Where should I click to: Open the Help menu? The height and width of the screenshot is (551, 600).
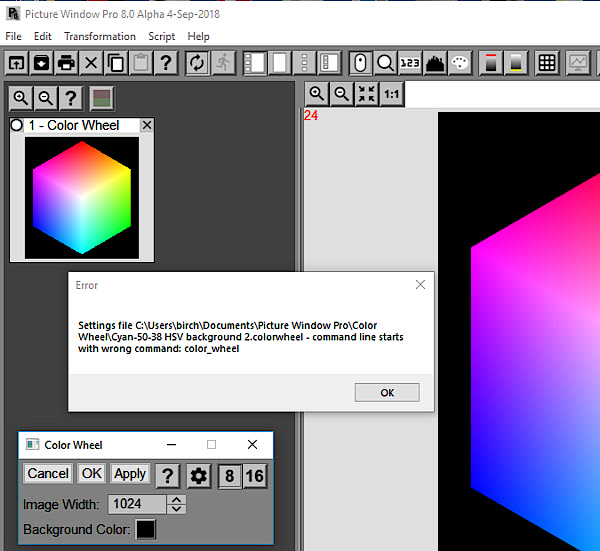click(x=198, y=36)
